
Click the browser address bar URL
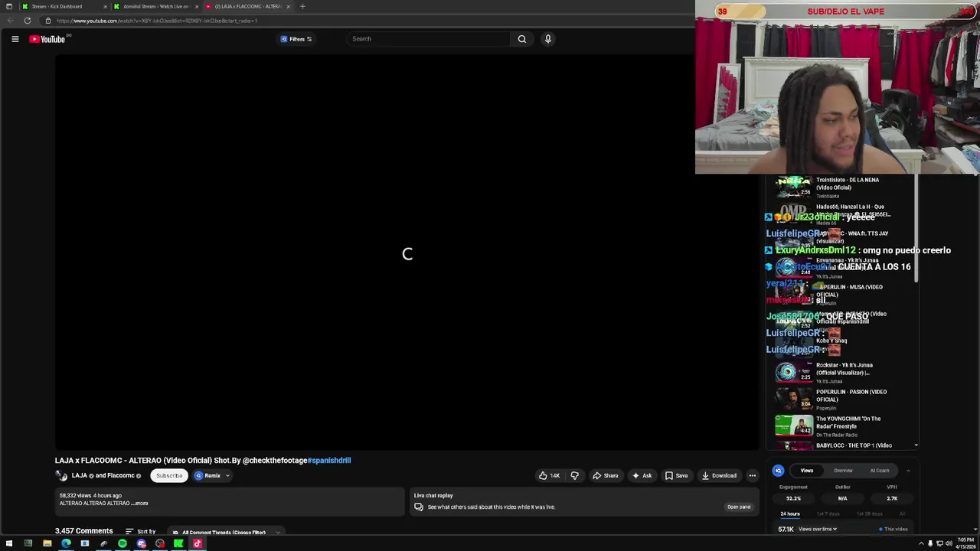pyautogui.click(x=157, y=21)
